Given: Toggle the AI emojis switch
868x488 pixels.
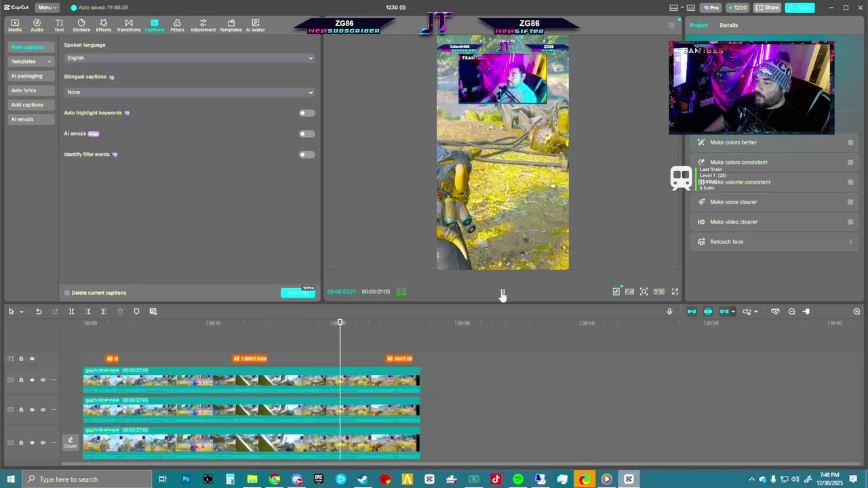Looking at the screenshot, I should pos(307,134).
